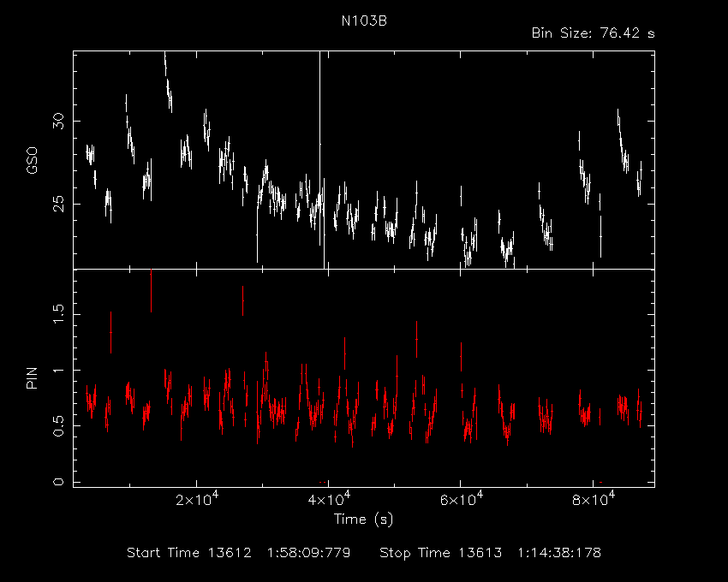This screenshot has width=728, height=582.
Task: Click the GSO axis tick value 25
Action: click(58, 204)
